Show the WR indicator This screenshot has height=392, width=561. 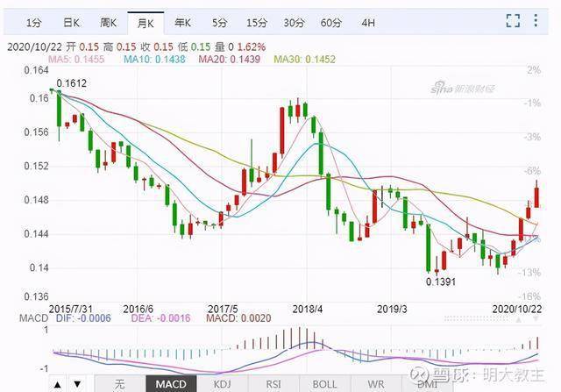(376, 384)
